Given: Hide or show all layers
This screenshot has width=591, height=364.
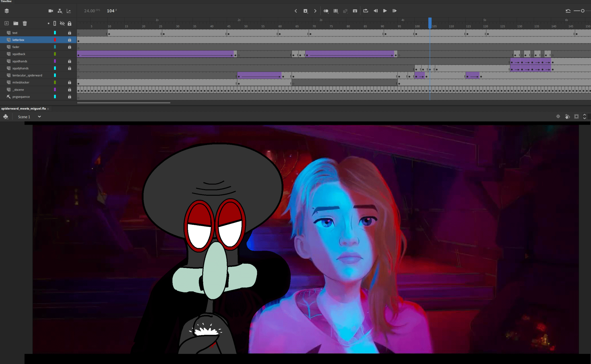Looking at the screenshot, I should (x=62, y=23).
